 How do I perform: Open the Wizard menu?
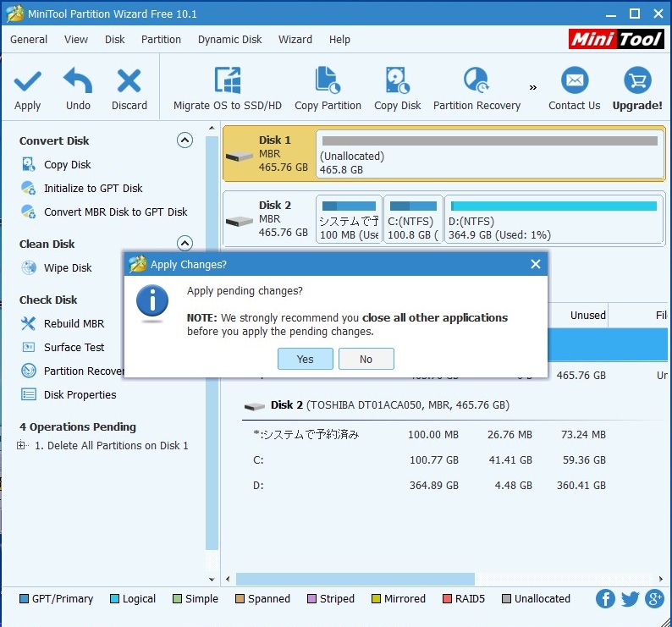coord(295,40)
